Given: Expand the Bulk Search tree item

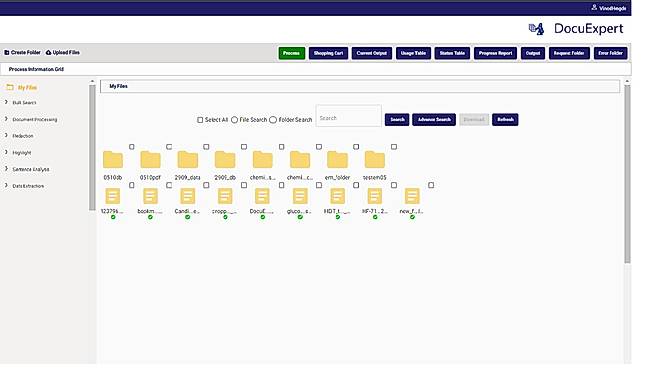Looking at the screenshot, I should 24,103.
